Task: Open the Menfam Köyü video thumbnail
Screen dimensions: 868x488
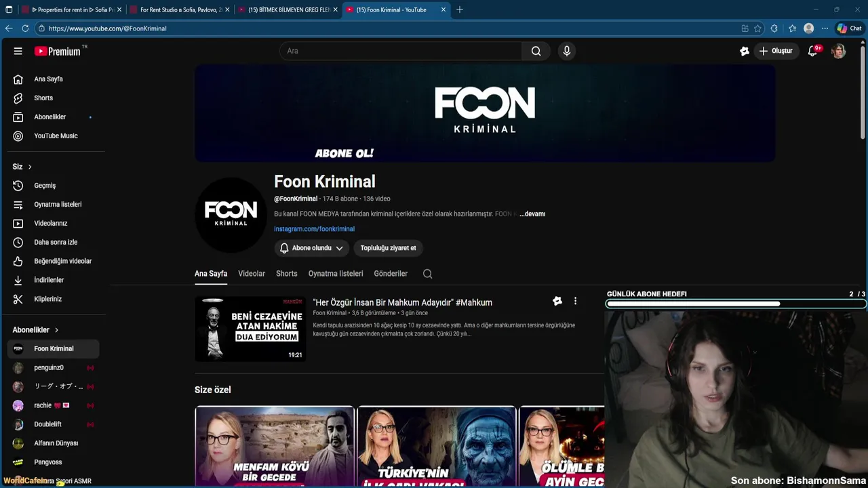Action: 274,446
